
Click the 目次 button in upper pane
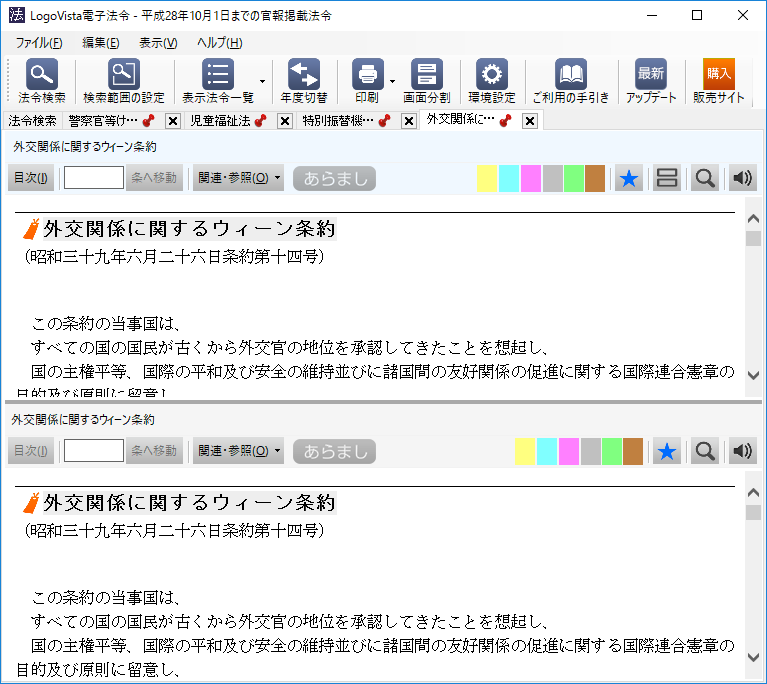[x=30, y=178]
